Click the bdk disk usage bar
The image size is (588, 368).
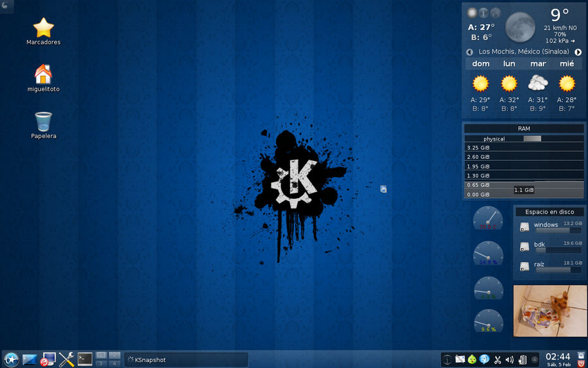(559, 250)
